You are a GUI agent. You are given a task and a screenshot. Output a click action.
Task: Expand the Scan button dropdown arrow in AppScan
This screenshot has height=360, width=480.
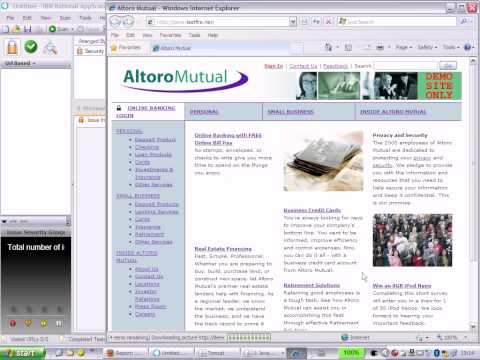click(x=72, y=29)
